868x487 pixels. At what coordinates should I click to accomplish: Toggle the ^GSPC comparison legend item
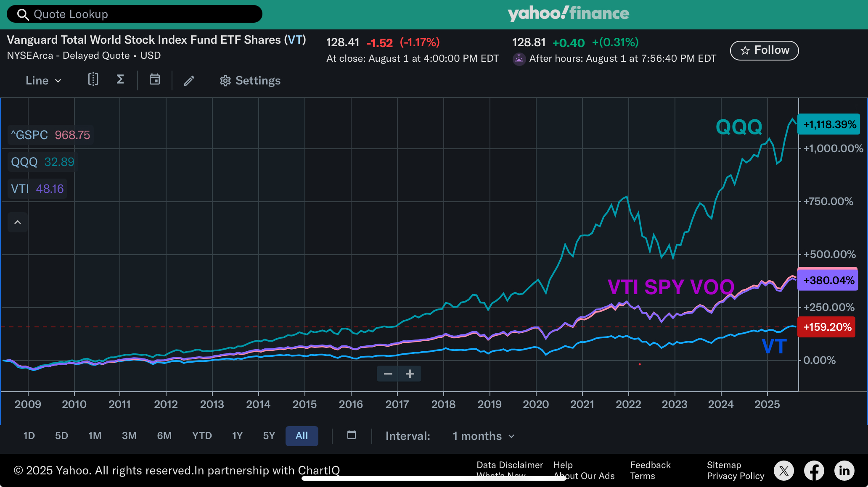[50, 135]
